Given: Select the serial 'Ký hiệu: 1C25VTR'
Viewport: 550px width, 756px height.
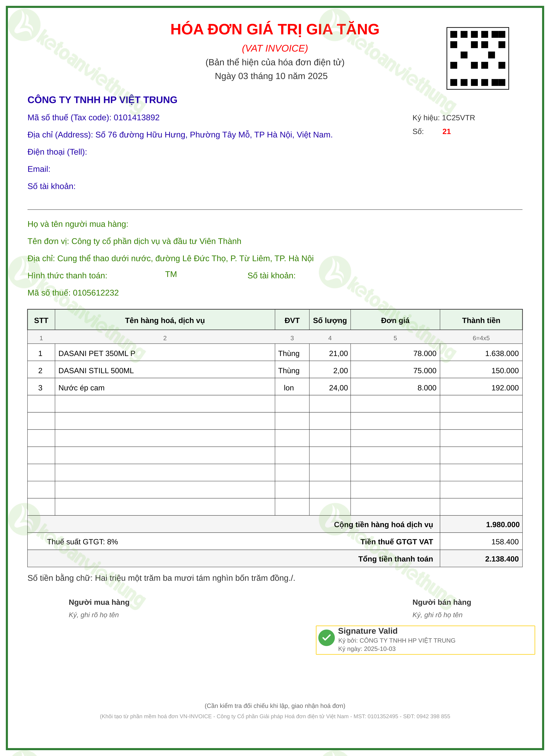Looking at the screenshot, I should pyautogui.click(x=444, y=118).
